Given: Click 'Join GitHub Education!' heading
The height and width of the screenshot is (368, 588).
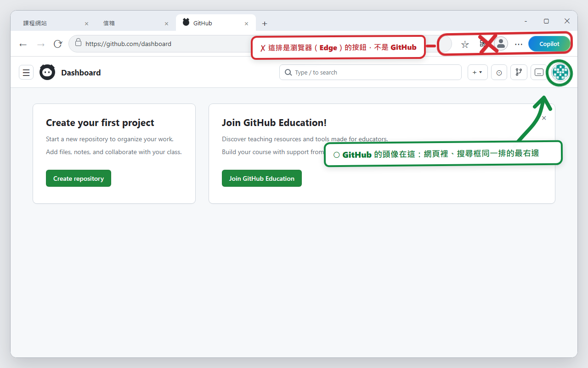Looking at the screenshot, I should click(x=274, y=123).
